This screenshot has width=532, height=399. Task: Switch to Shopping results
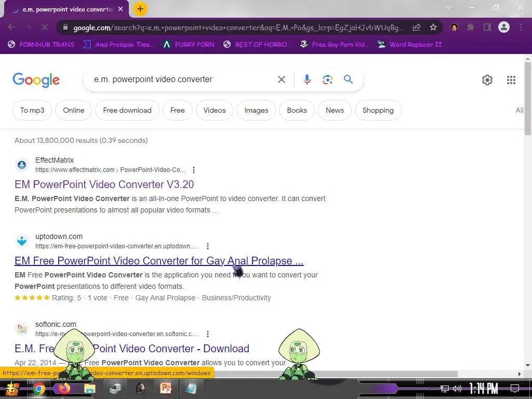pos(378,110)
